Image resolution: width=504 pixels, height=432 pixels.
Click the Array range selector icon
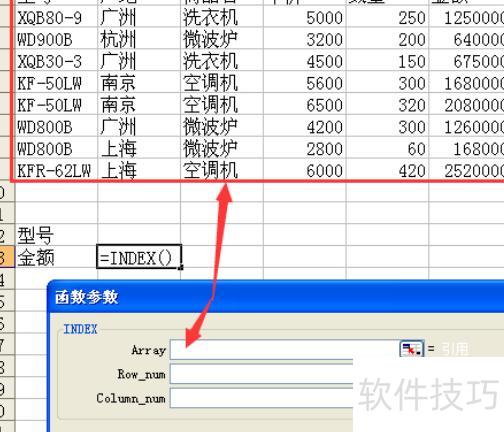point(412,349)
